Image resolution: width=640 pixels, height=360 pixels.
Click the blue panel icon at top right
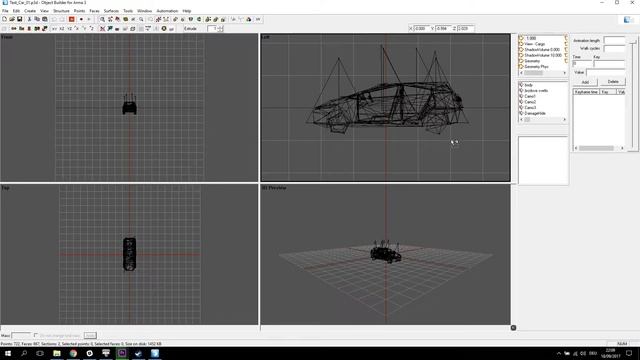tap(627, 20)
